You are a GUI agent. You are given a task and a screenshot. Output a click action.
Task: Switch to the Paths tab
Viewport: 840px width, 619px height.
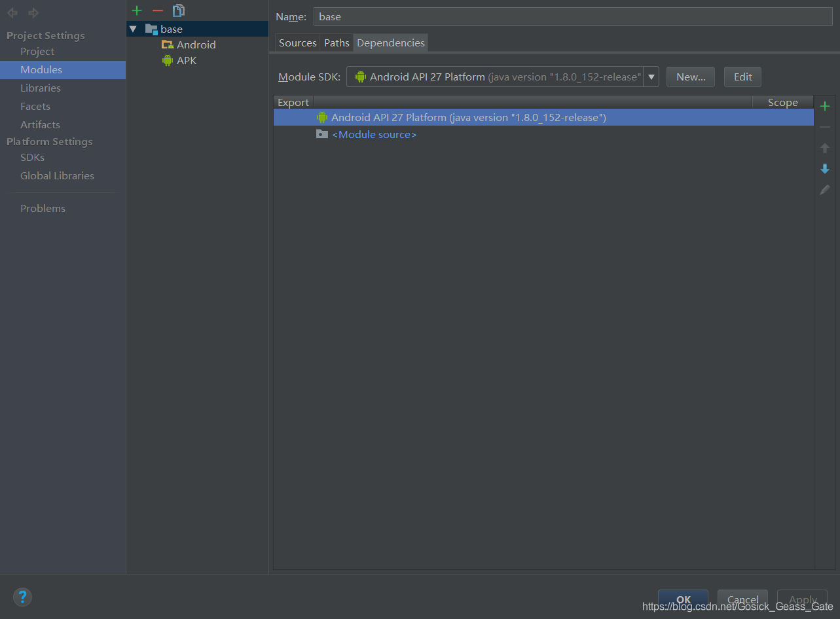pos(337,43)
